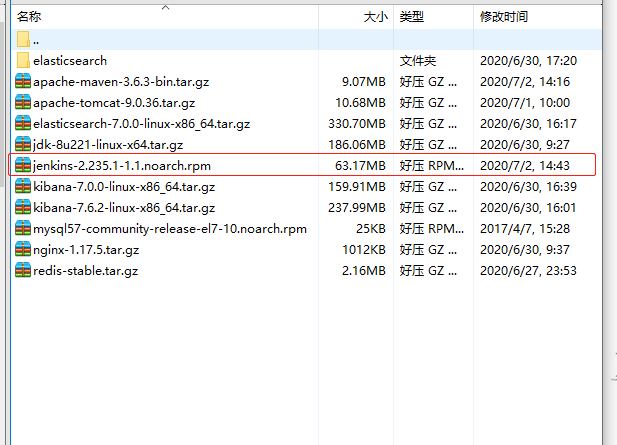Click the mysql57-community-release rpm icon
Viewport: 617px width, 445px height.
point(23,229)
